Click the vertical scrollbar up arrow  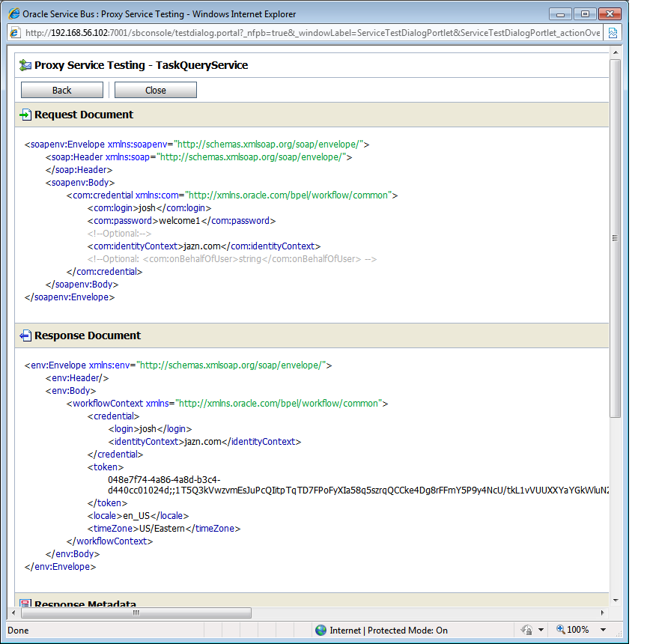coord(616,52)
